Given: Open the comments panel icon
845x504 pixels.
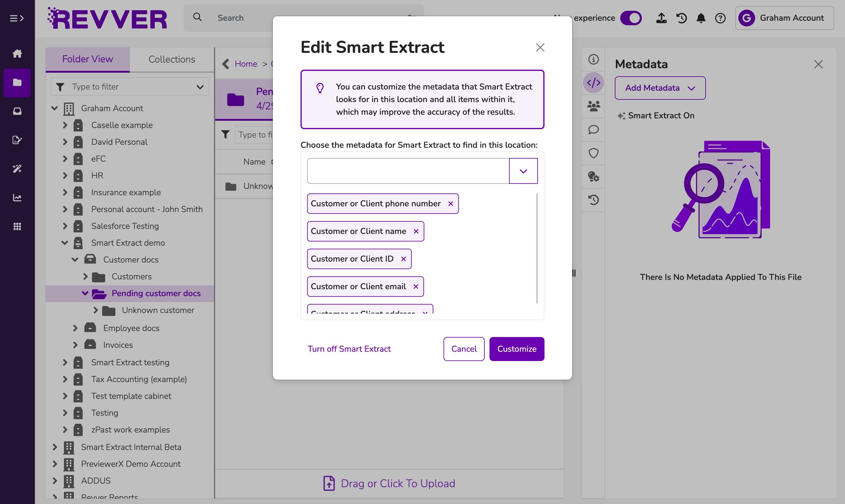Looking at the screenshot, I should (593, 130).
